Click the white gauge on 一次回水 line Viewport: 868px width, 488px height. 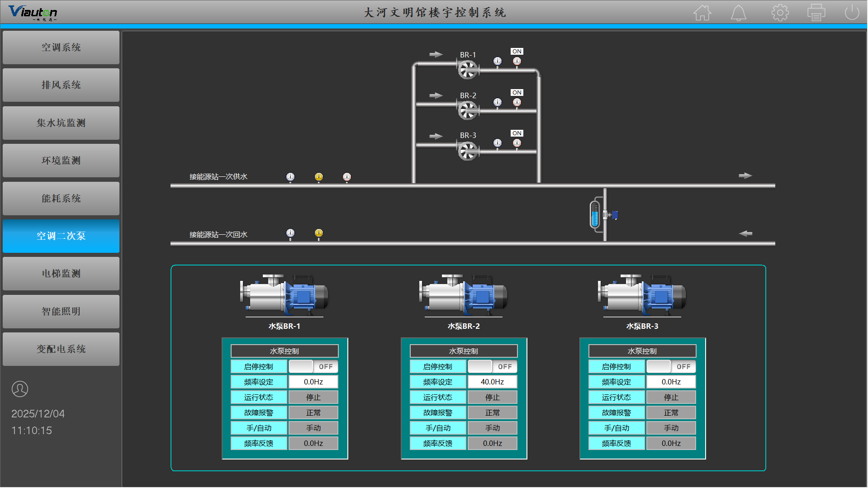point(290,233)
